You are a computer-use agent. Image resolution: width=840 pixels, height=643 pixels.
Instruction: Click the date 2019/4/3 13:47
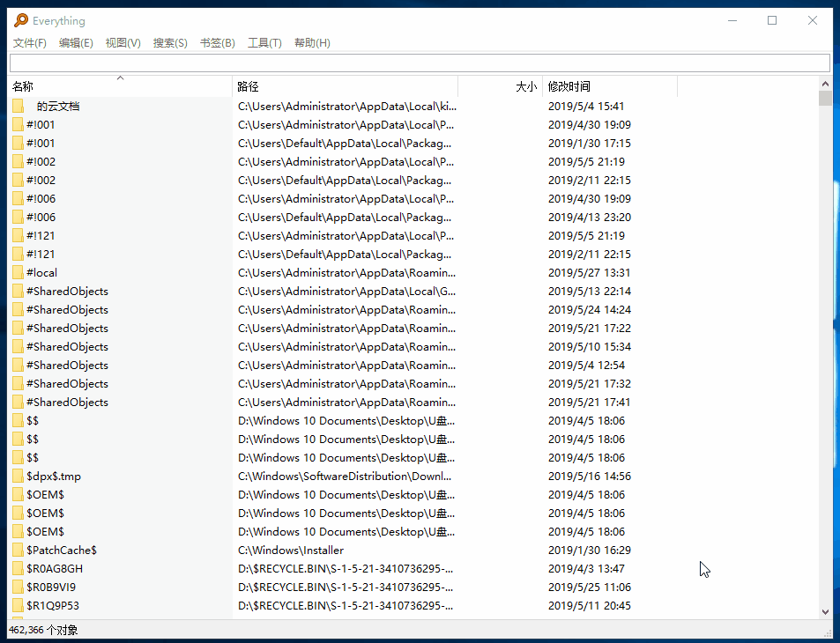[x=586, y=569]
